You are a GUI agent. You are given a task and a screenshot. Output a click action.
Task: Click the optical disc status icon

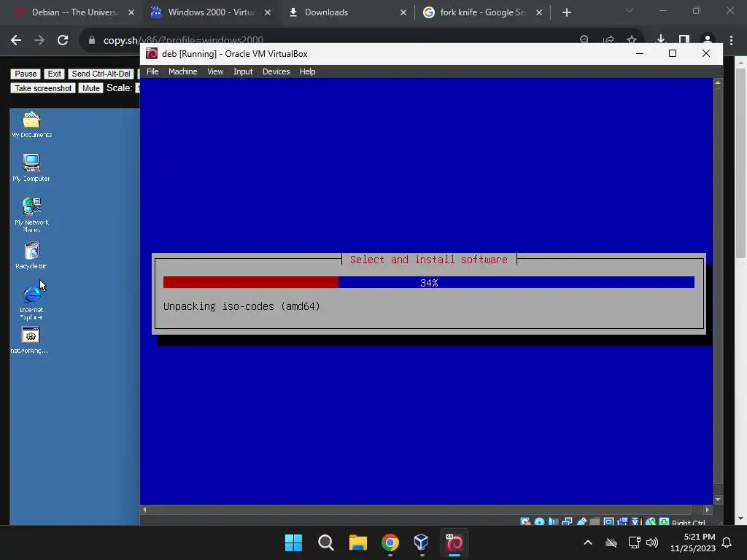(x=539, y=521)
